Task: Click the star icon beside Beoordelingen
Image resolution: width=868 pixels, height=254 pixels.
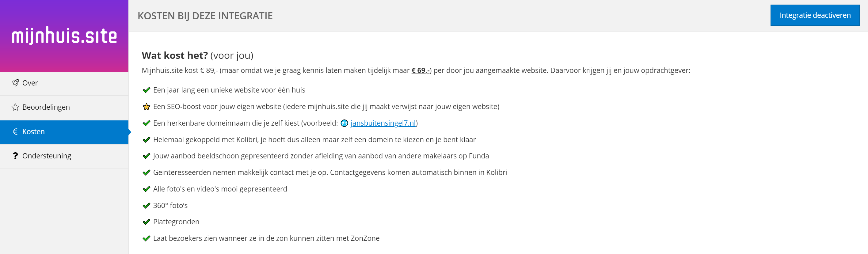Action: 15,107
